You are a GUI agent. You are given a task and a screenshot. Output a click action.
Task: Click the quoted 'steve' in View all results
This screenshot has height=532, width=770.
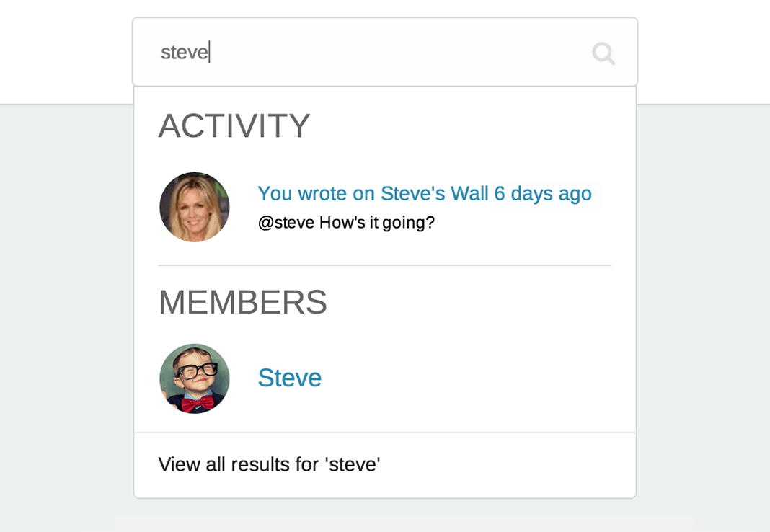(x=353, y=464)
